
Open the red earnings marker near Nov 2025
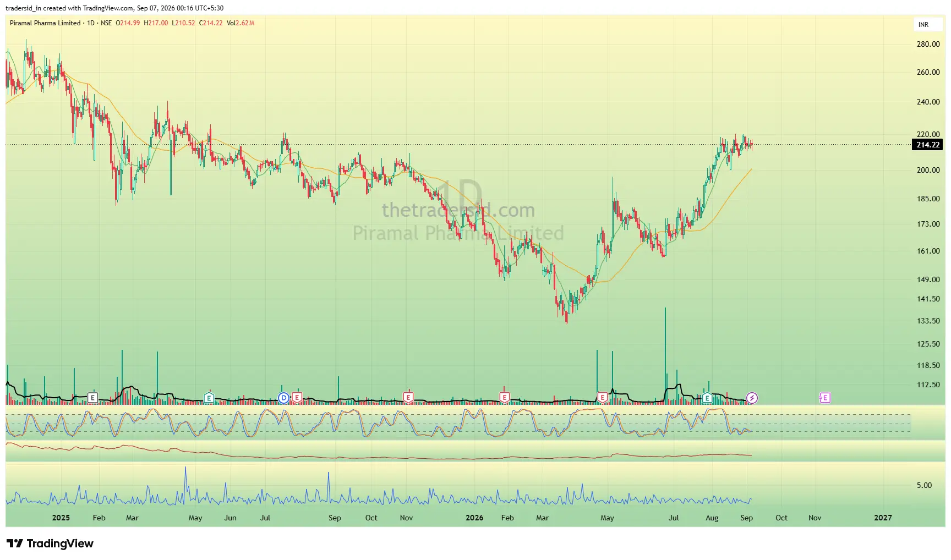[x=408, y=397]
